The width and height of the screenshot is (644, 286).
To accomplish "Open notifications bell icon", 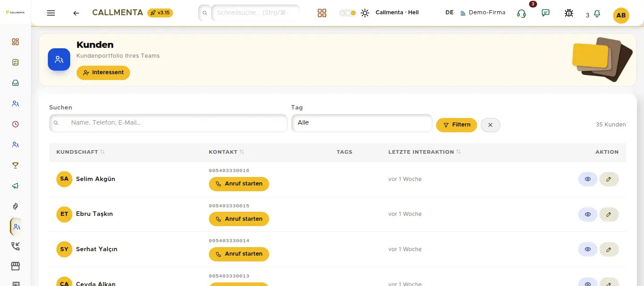I will [x=597, y=14].
